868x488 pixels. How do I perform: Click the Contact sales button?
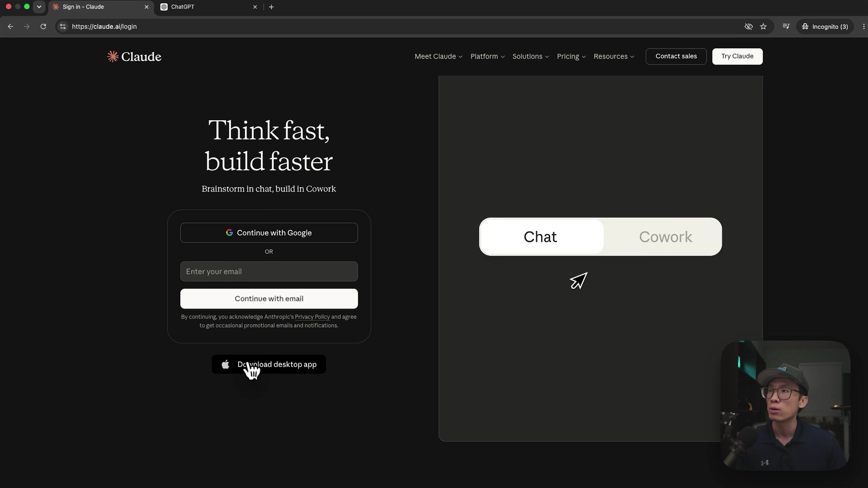(676, 56)
